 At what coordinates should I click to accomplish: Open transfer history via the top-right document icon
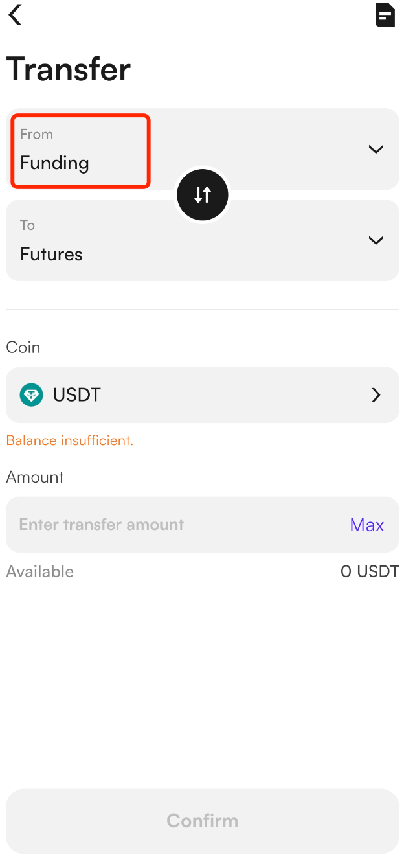coord(385,14)
